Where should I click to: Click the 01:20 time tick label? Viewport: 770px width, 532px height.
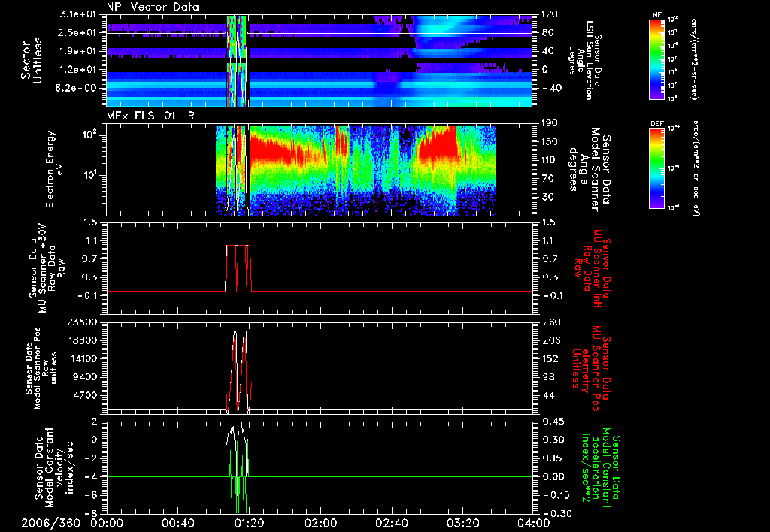click(248, 523)
